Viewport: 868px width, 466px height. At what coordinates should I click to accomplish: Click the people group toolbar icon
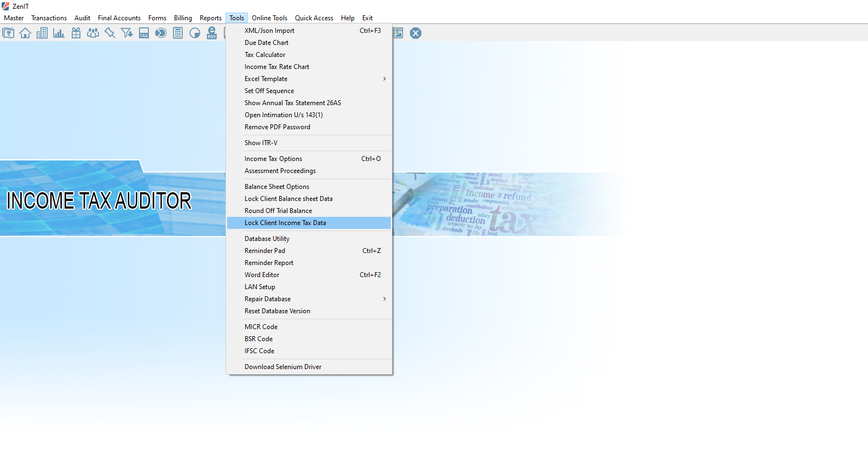(x=93, y=33)
